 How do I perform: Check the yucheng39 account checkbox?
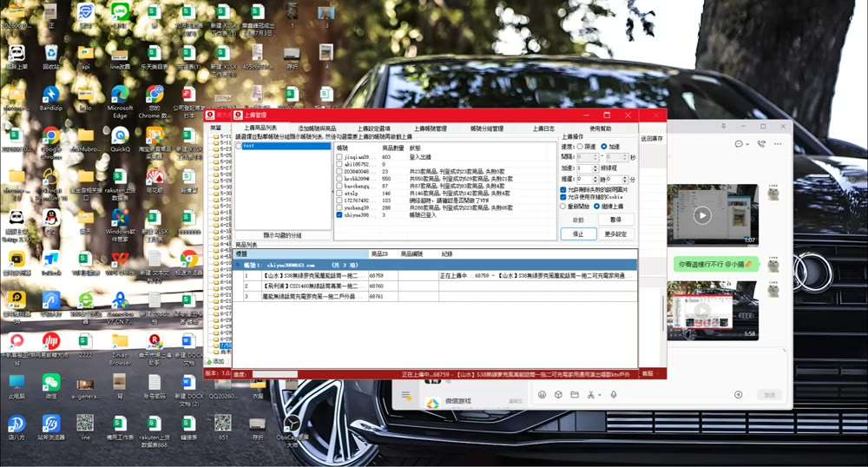tap(339, 207)
